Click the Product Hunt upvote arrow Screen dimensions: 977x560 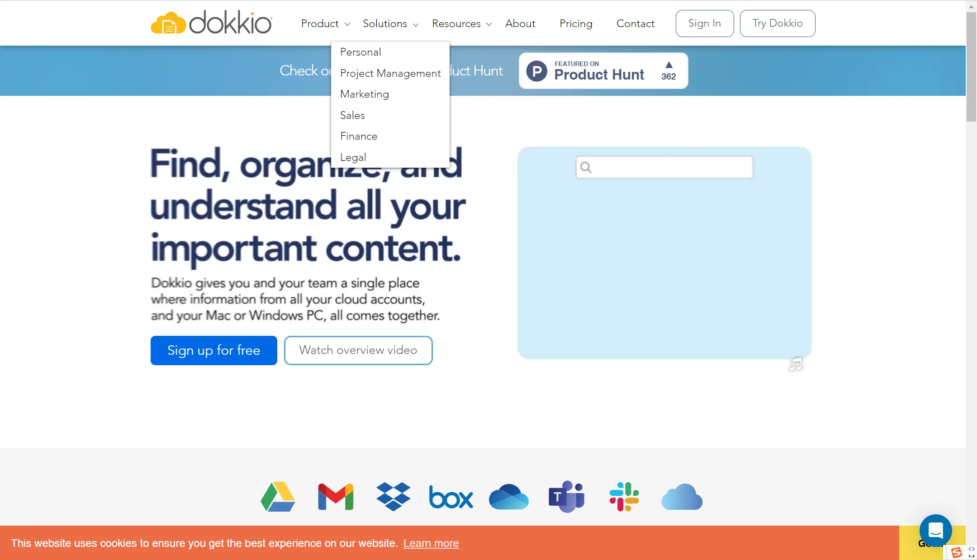tap(669, 65)
